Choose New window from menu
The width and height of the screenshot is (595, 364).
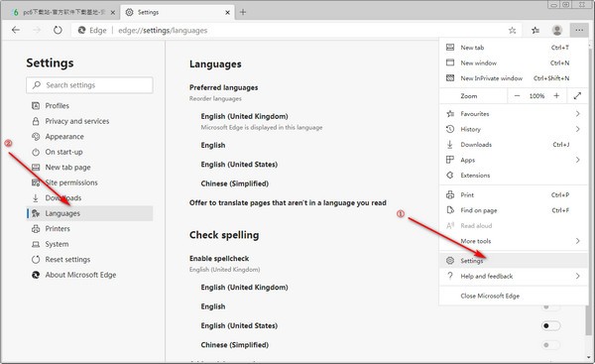point(514,63)
